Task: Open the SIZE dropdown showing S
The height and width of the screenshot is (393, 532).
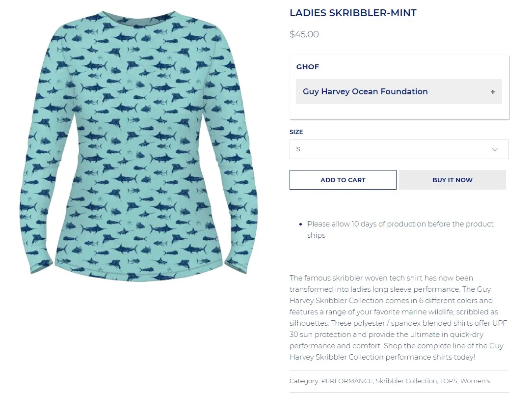Action: pos(399,149)
